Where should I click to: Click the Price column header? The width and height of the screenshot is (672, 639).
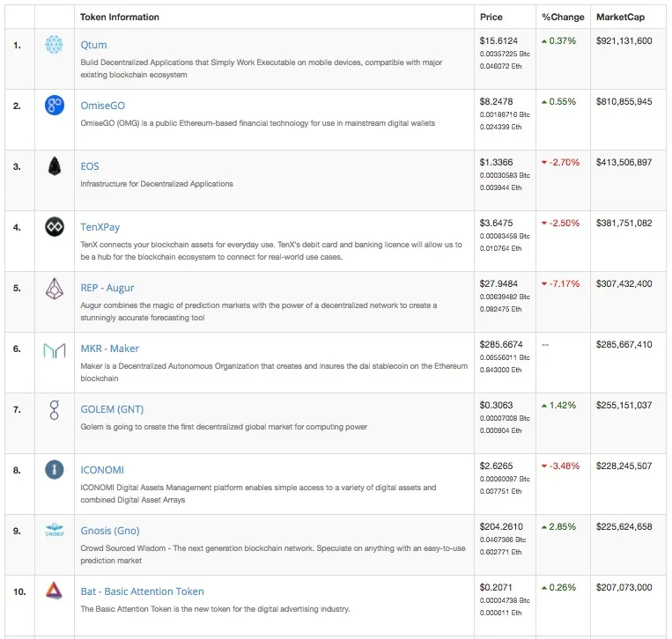[491, 17]
